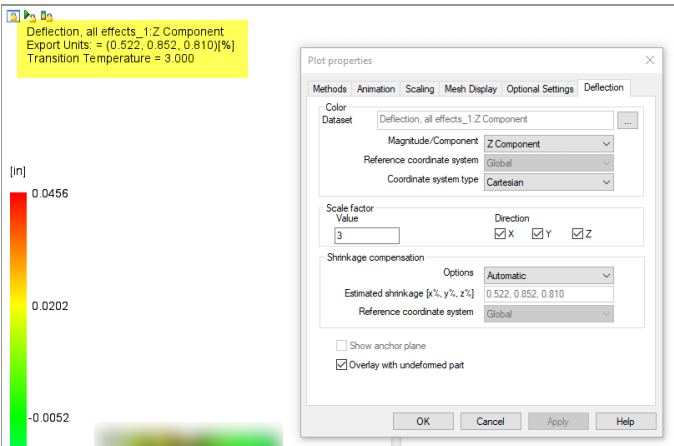The width and height of the screenshot is (674, 446).
Task: Click the OK button
Action: pyautogui.click(x=423, y=422)
